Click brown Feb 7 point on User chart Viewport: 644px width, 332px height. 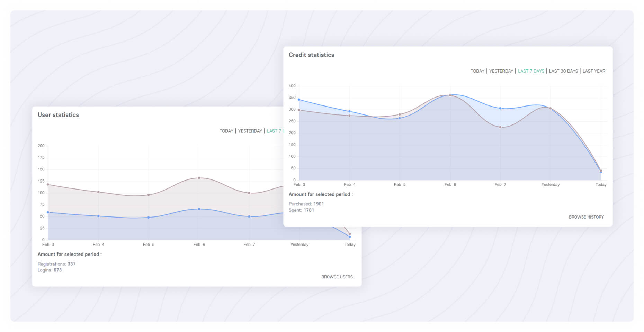pyautogui.click(x=249, y=193)
